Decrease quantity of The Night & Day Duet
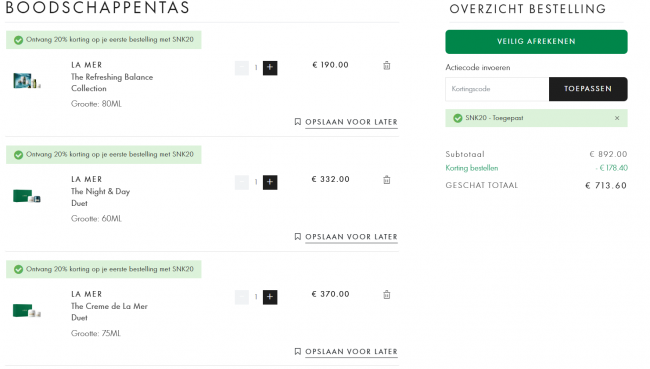The width and height of the screenshot is (650, 369). coord(242,182)
